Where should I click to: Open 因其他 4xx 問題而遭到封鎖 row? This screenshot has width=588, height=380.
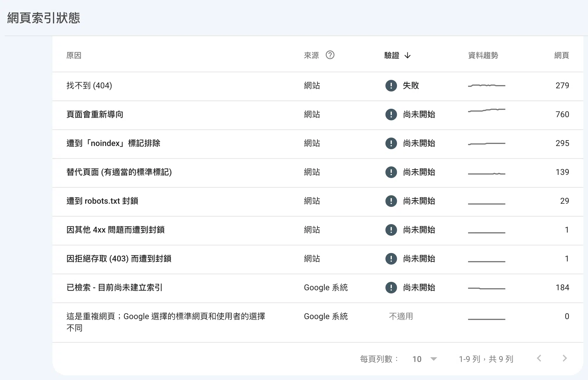(x=318, y=231)
